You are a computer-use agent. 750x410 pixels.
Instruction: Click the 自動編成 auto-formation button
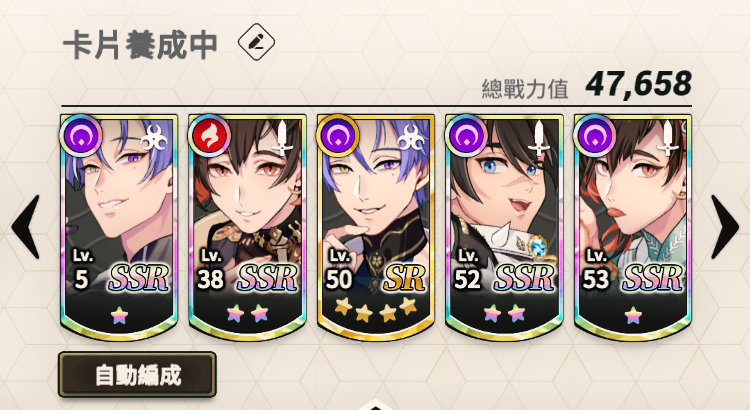pos(137,375)
